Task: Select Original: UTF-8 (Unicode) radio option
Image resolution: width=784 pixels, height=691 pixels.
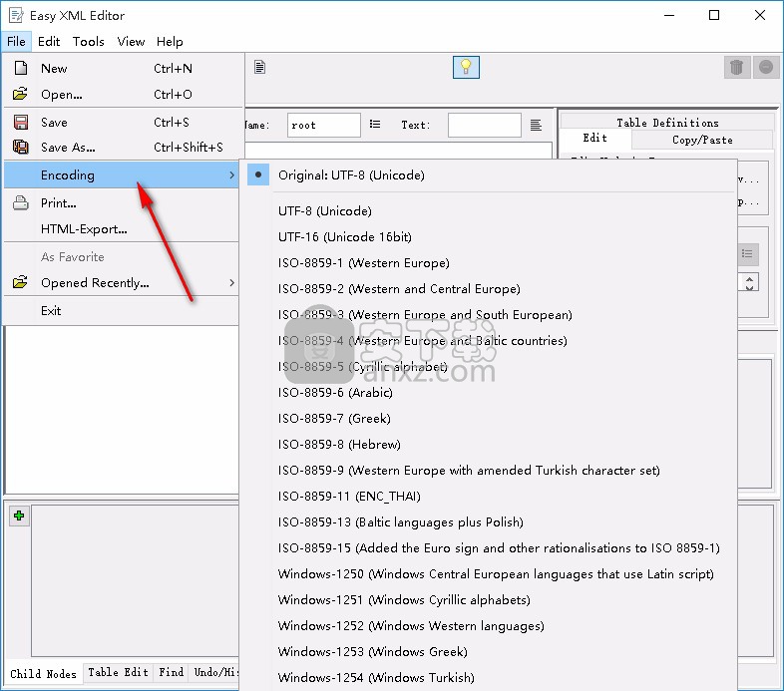Action: 492,175
